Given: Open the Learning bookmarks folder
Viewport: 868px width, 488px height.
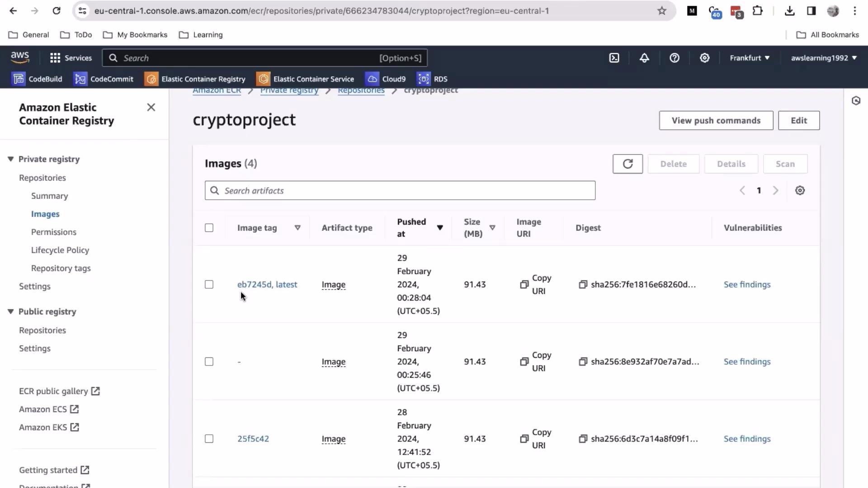Looking at the screenshot, I should [x=201, y=35].
